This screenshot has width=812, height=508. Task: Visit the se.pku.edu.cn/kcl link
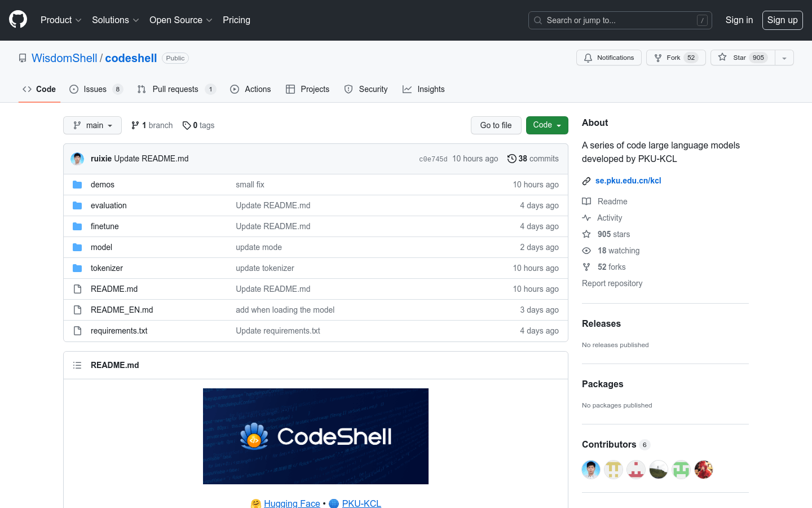pos(628,181)
